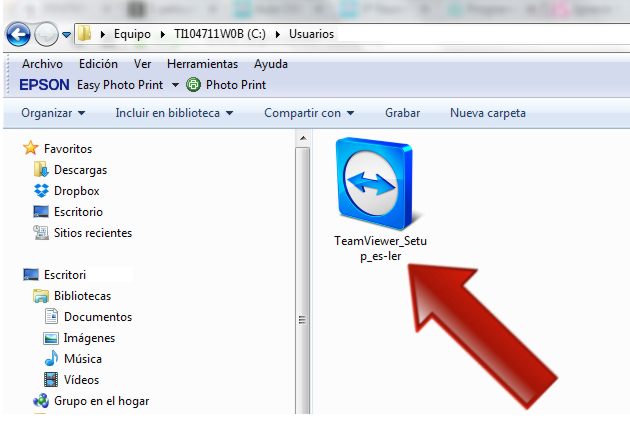Click the Vídeos filmstrip icon
Viewport: 630px width, 447px height.
[x=51, y=380]
